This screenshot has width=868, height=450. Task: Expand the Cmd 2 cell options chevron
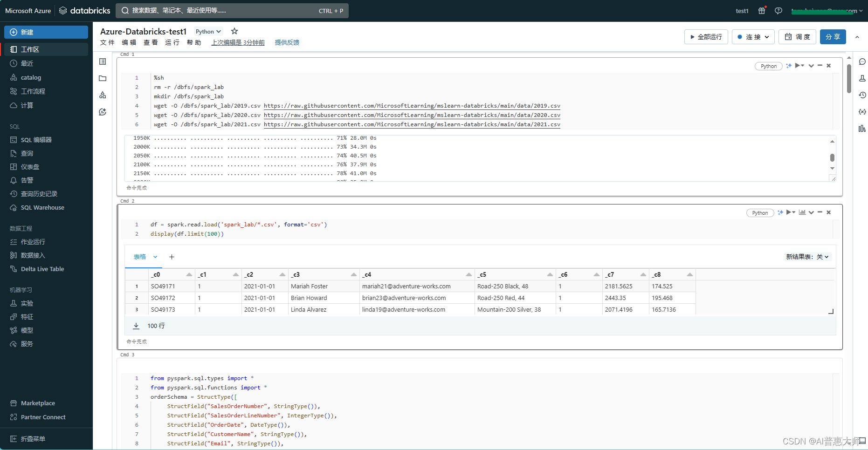pos(811,212)
